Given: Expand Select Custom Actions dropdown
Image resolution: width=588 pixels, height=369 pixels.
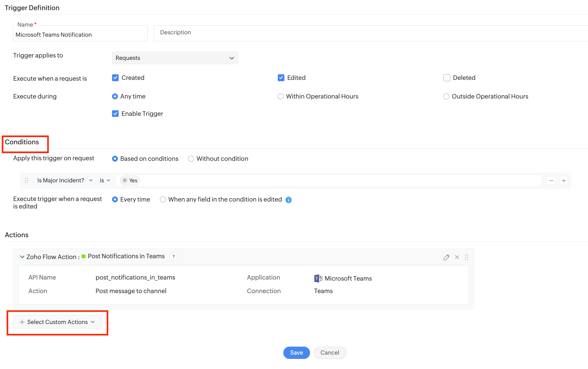Looking at the screenshot, I should click(57, 322).
